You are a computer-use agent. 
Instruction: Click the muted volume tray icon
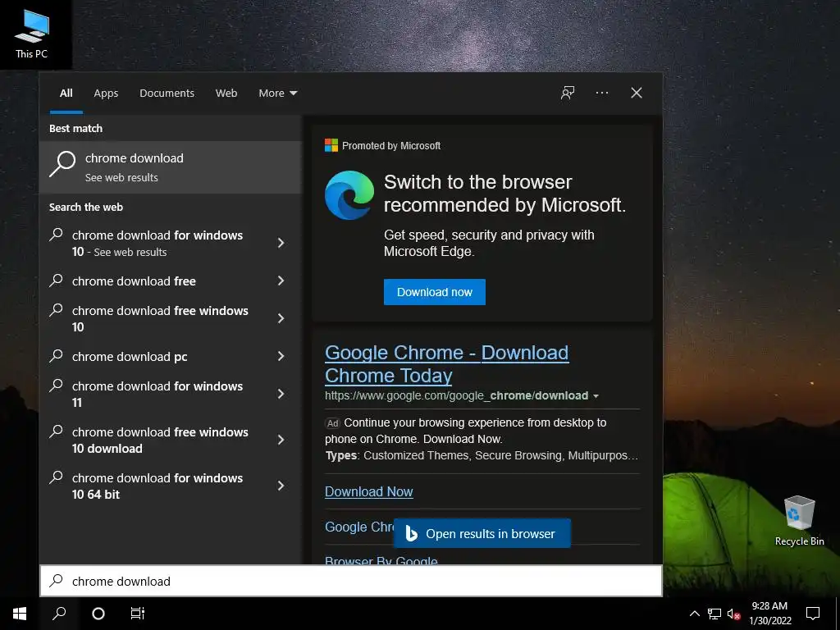coord(733,614)
